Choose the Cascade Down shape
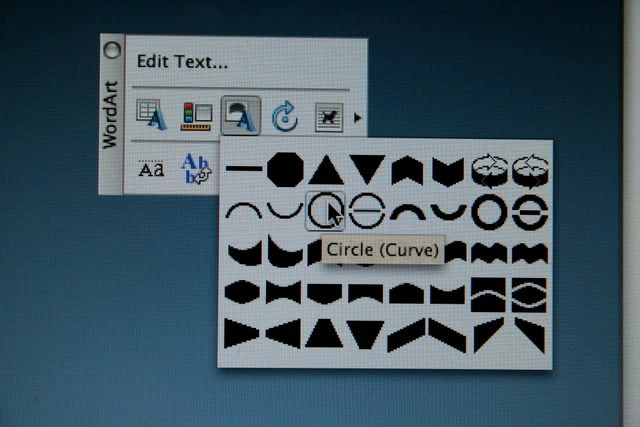This screenshot has width=640, height=427. (x=530, y=335)
